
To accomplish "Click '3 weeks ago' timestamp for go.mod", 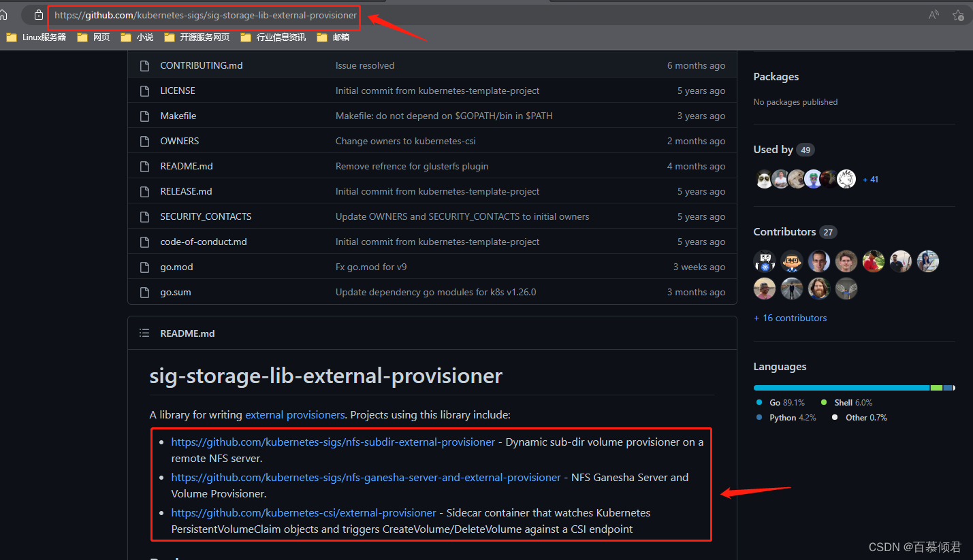I will point(699,267).
